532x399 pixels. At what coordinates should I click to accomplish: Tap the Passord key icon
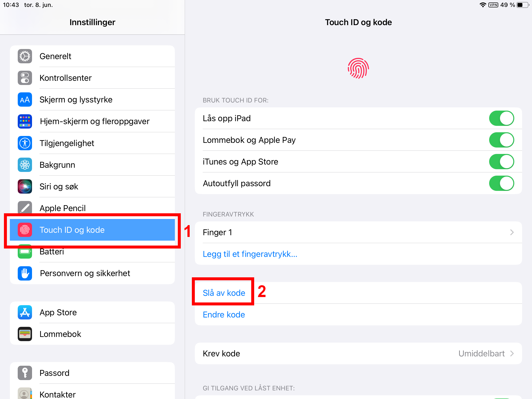(25, 373)
